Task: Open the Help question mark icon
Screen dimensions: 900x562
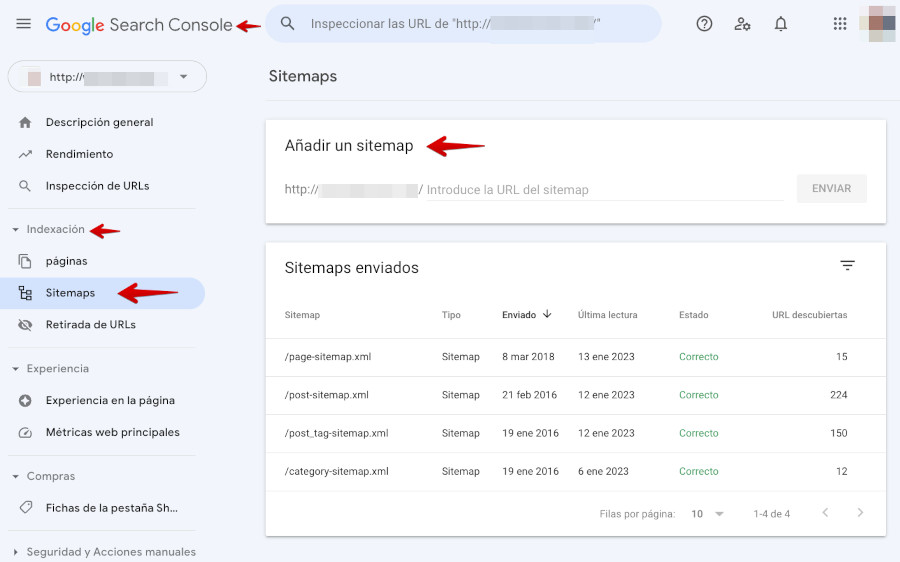Action: click(704, 24)
